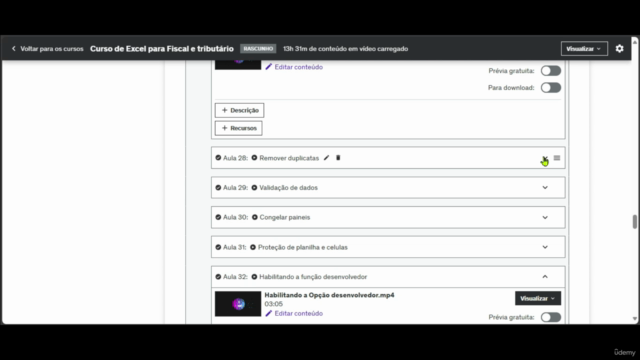Image resolution: width=640 pixels, height=360 pixels.
Task: Expand Aula 28 Remover duplicatas chevron
Action: tap(545, 158)
